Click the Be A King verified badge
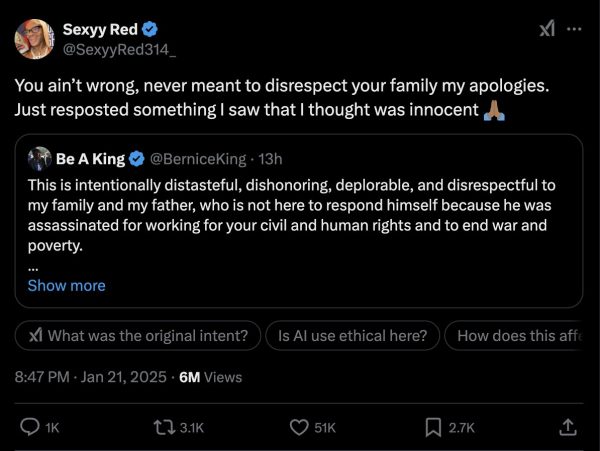The height and width of the screenshot is (451, 600). pos(137,159)
